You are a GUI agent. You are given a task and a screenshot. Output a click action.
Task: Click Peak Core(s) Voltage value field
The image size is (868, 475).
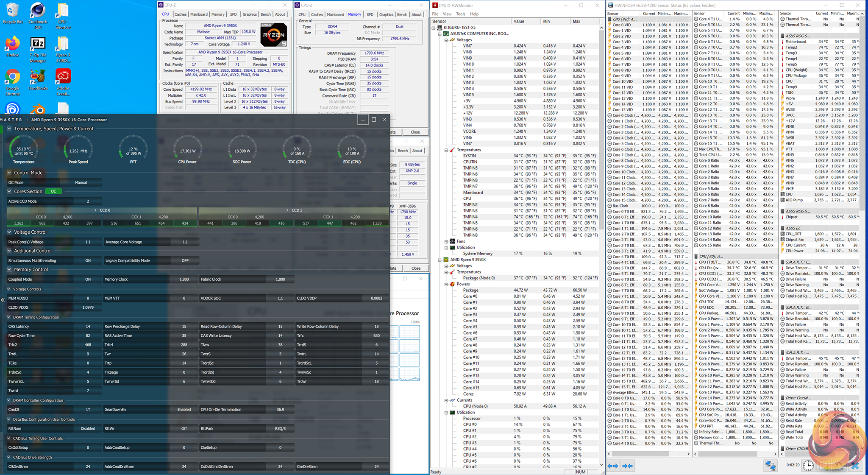click(x=88, y=242)
